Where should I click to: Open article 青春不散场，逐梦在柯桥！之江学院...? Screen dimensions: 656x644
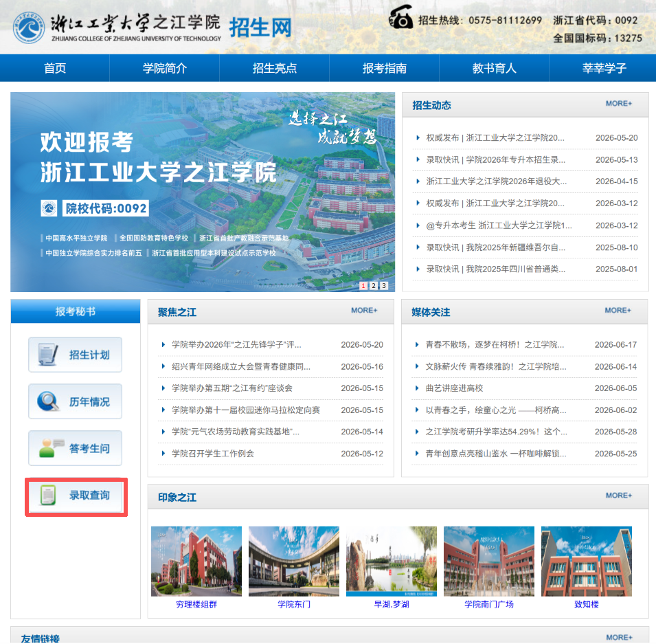(x=495, y=344)
